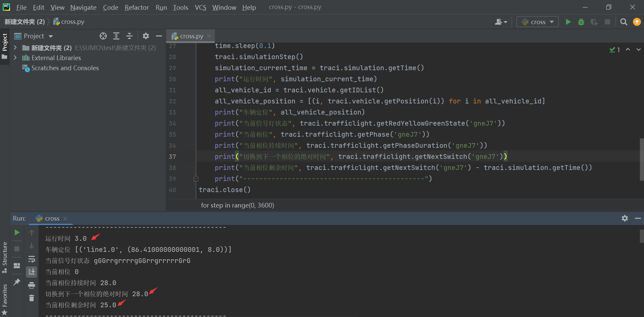Open the Refactor menu

point(136,7)
